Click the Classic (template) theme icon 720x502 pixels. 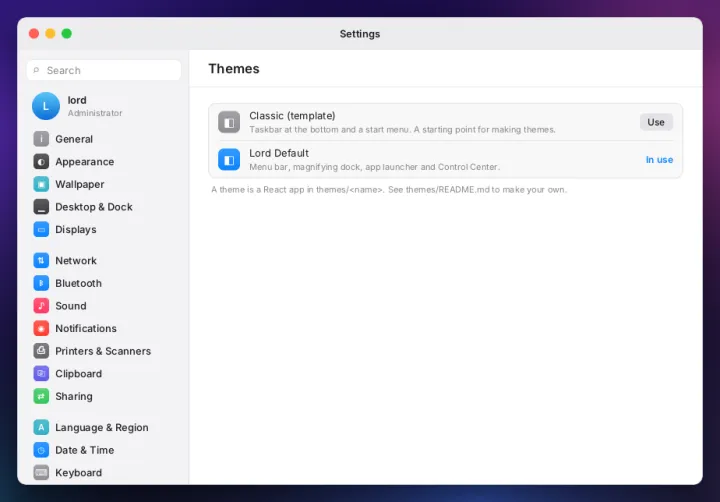pyautogui.click(x=229, y=122)
